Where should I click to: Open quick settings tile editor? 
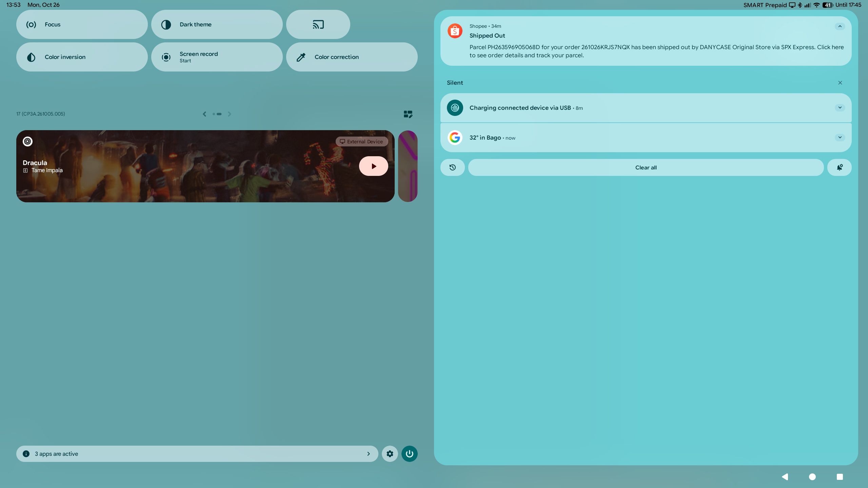tap(408, 114)
